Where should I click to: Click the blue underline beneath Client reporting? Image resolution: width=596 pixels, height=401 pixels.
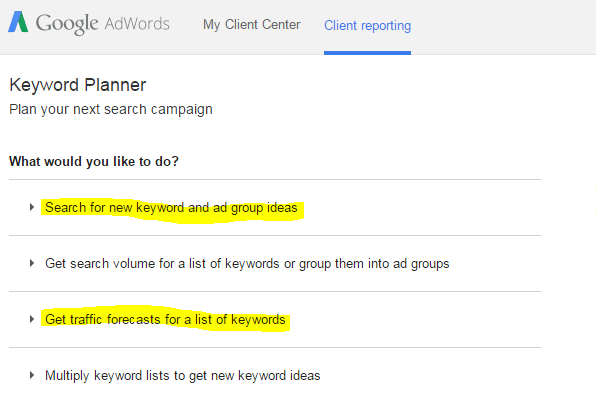click(367, 53)
